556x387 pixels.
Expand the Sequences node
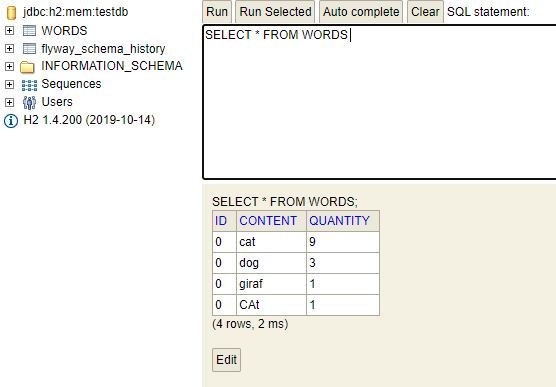coord(10,84)
